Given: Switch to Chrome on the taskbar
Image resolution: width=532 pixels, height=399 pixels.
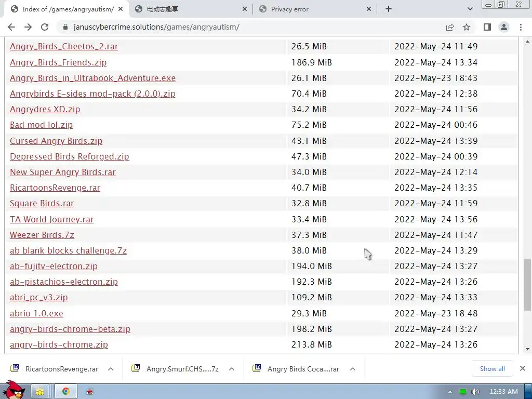Looking at the screenshot, I should click(x=66, y=392).
